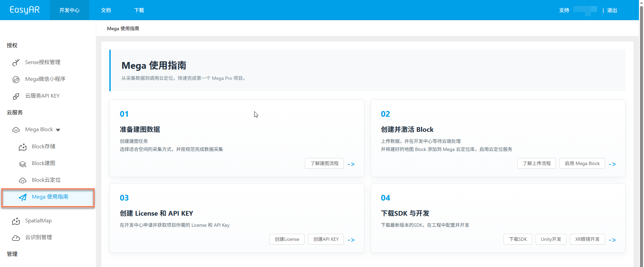
Task: Click the 管理 section header
Action: (12, 254)
